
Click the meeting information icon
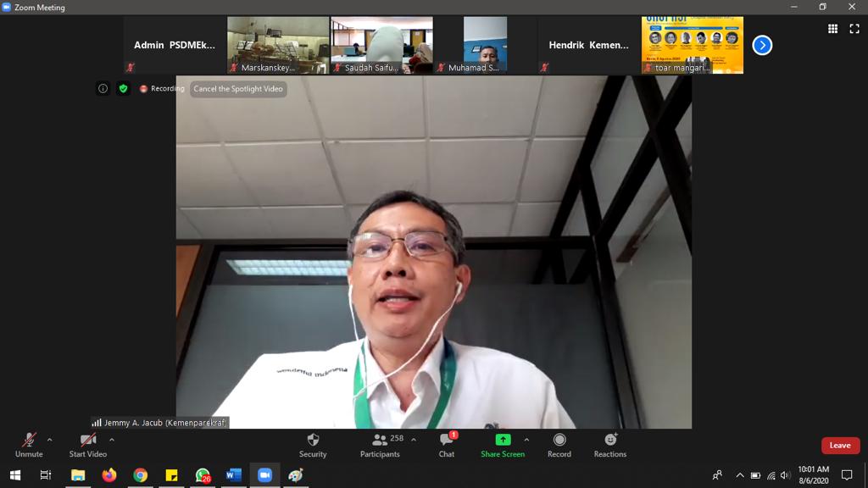pyautogui.click(x=103, y=88)
